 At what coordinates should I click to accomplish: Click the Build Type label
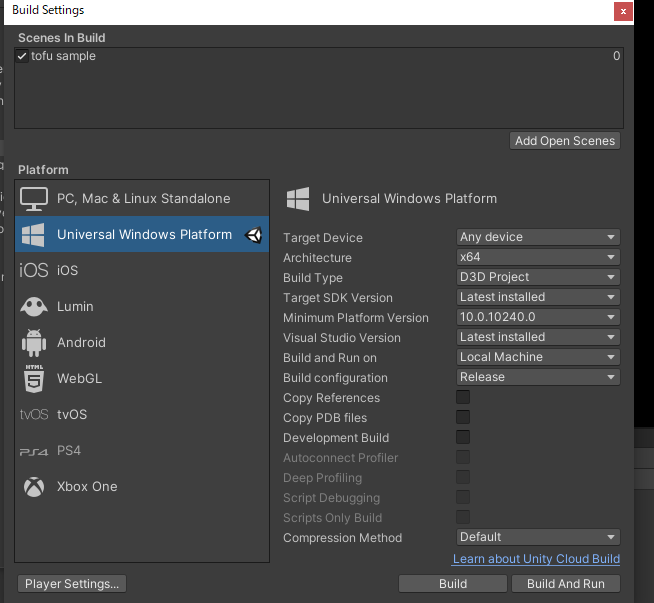[313, 278]
